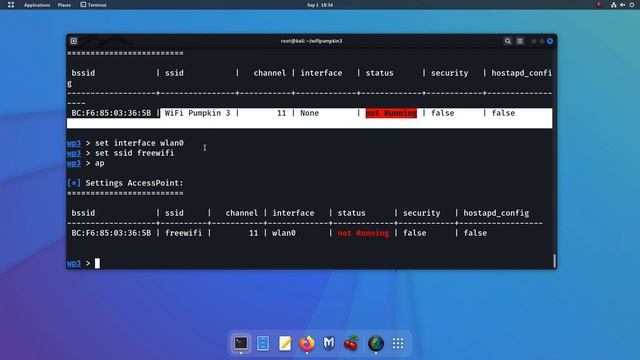The width and height of the screenshot is (640, 360).
Task: Open the power menu icon
Action: coord(632,5)
